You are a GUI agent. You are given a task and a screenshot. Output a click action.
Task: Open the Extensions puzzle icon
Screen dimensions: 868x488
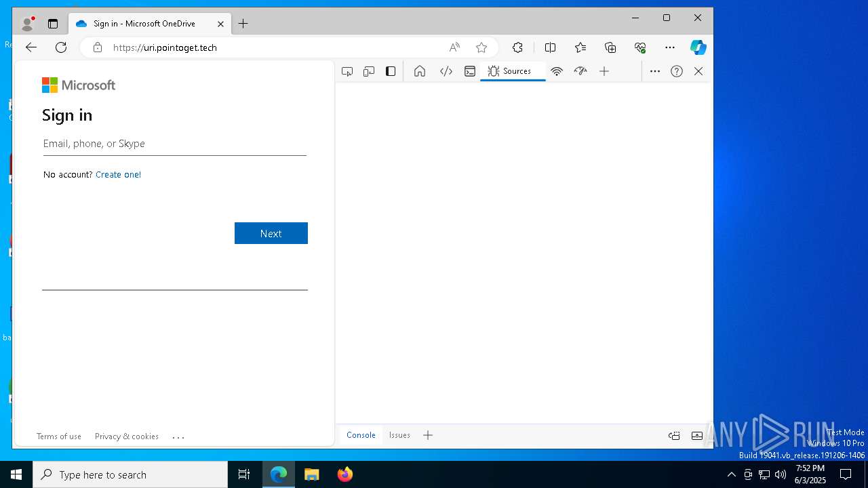pyautogui.click(x=517, y=47)
